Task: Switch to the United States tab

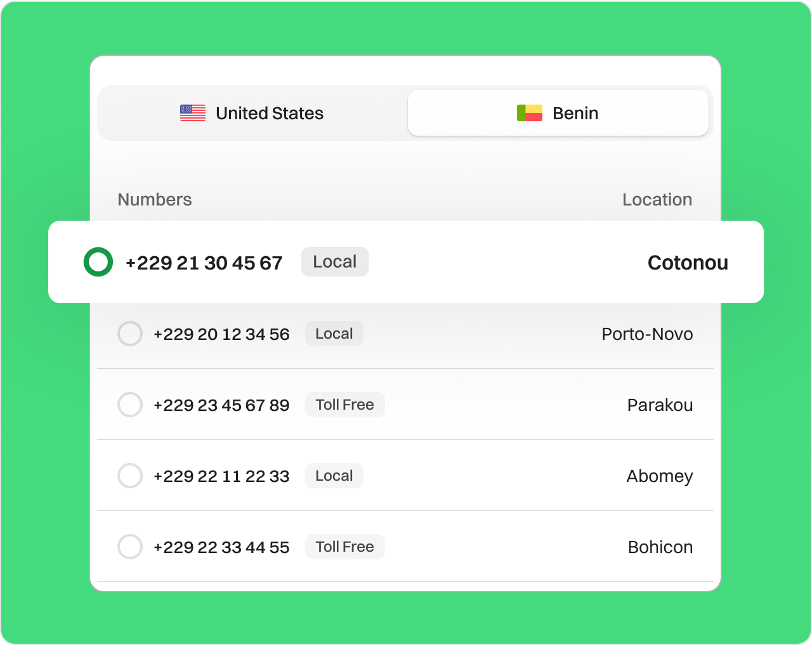Action: pyautogui.click(x=252, y=113)
